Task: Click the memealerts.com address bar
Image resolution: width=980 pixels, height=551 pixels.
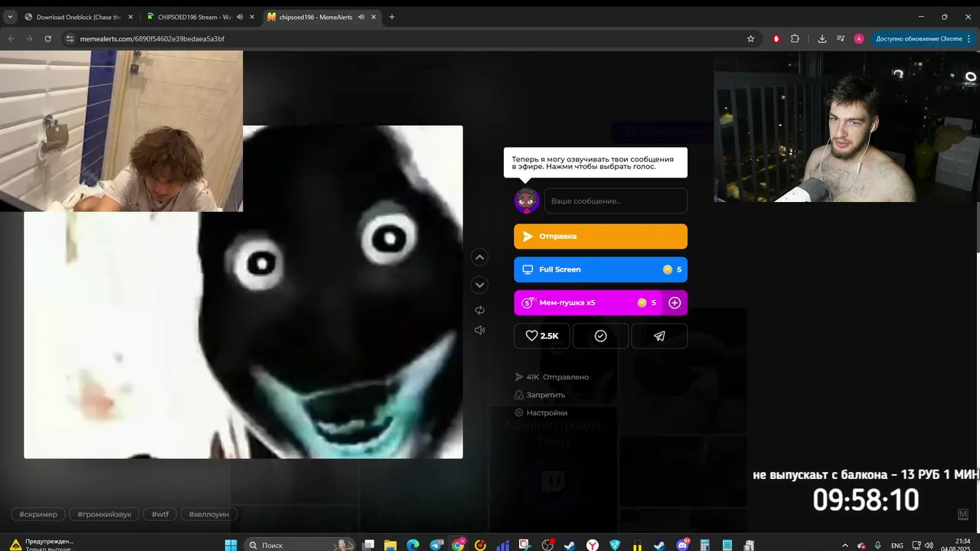Action: (x=406, y=38)
